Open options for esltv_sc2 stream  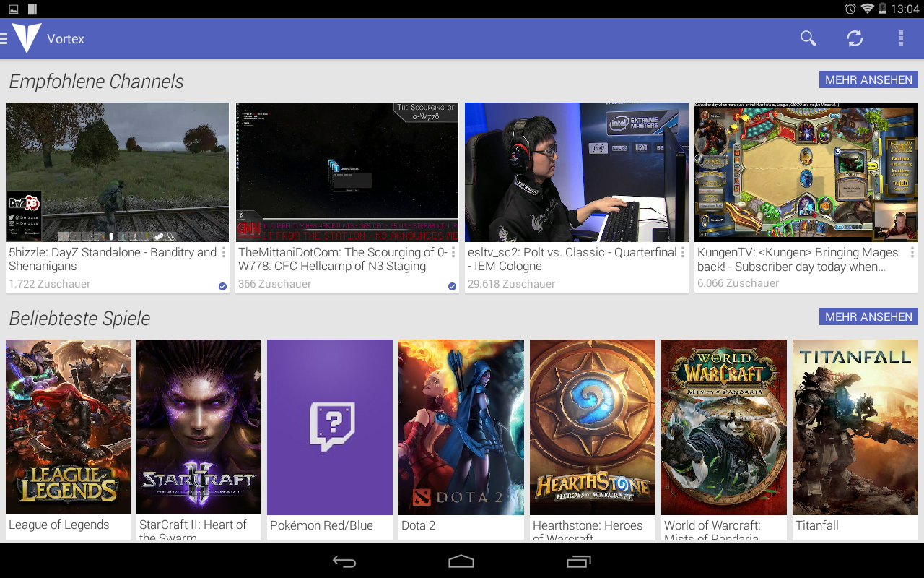(x=683, y=252)
